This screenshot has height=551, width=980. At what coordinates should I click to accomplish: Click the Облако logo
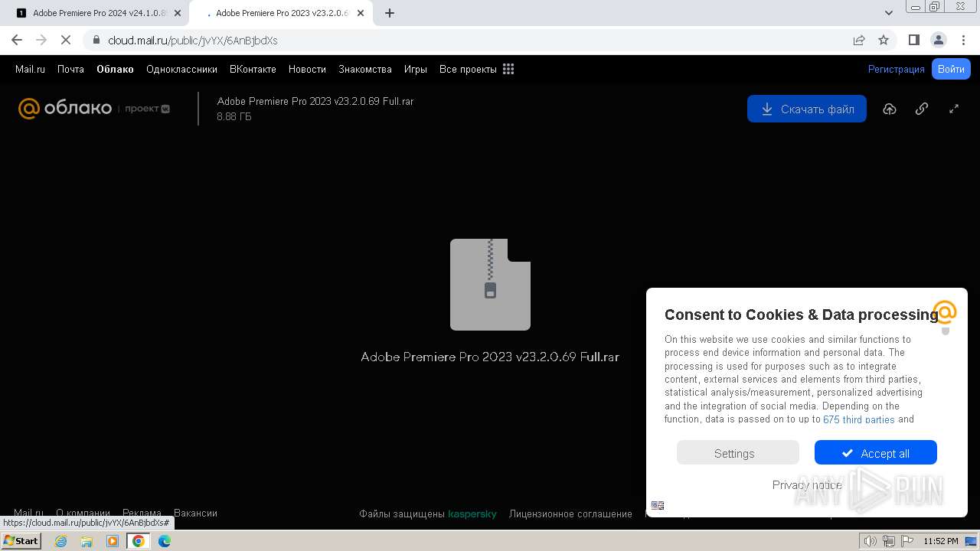(65, 109)
